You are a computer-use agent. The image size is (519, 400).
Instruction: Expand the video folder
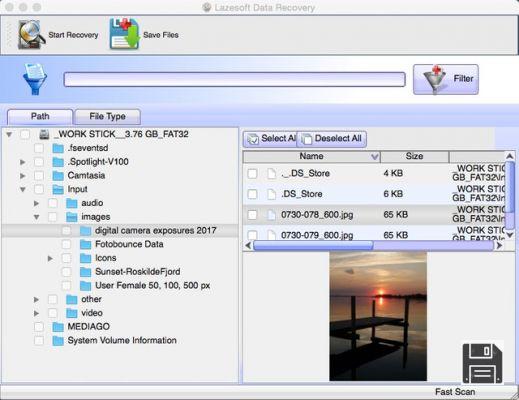pyautogui.click(x=36, y=313)
